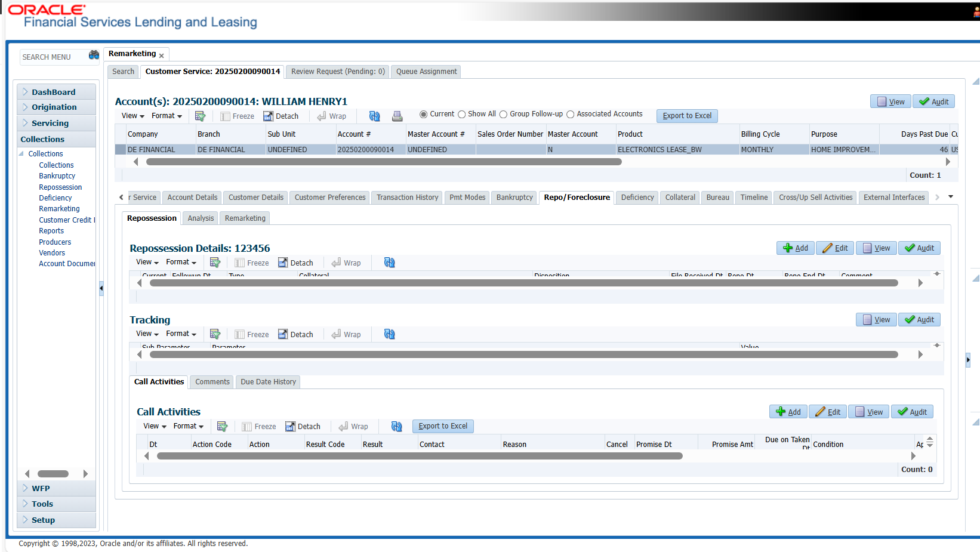This screenshot has width=980, height=552.
Task: Expand the Origination menu section
Action: (56, 107)
